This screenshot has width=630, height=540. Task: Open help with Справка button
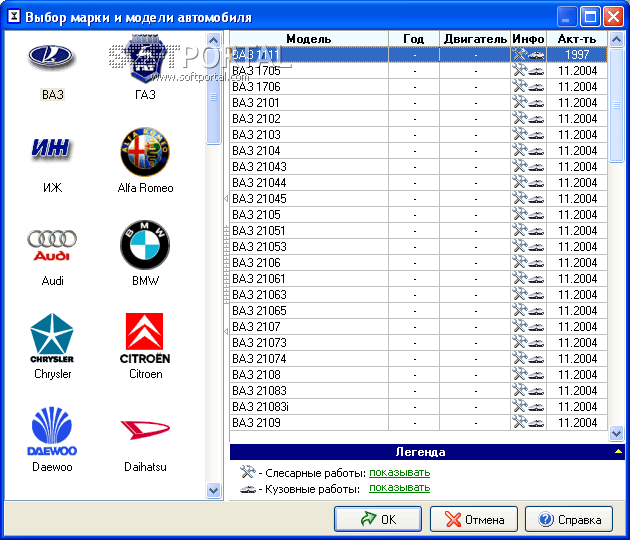(569, 519)
